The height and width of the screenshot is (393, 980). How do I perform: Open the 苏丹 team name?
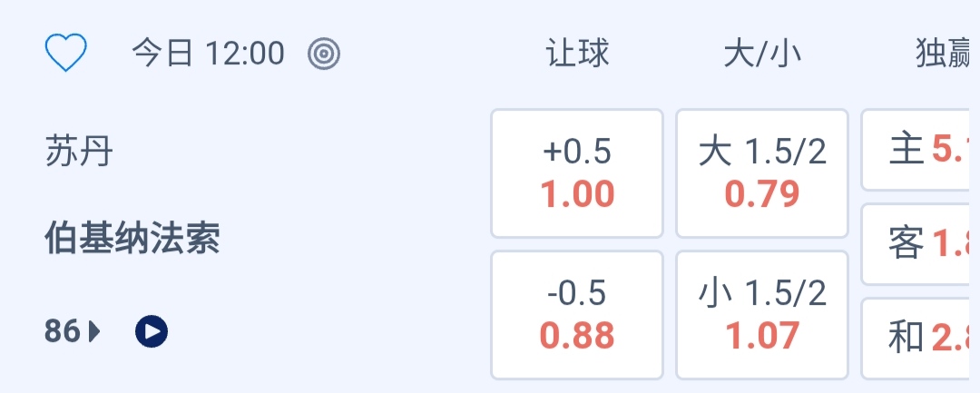coord(79,152)
